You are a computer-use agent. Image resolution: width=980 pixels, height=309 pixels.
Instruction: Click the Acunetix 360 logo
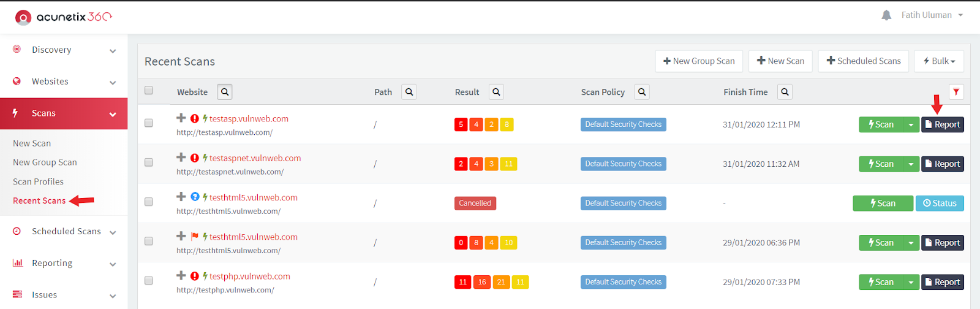click(64, 17)
